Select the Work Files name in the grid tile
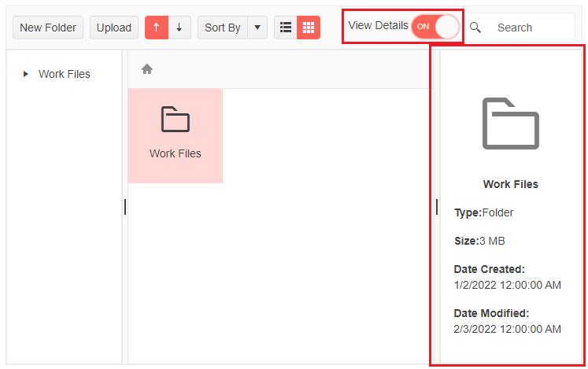Screen dimensions: 588x369 point(176,153)
